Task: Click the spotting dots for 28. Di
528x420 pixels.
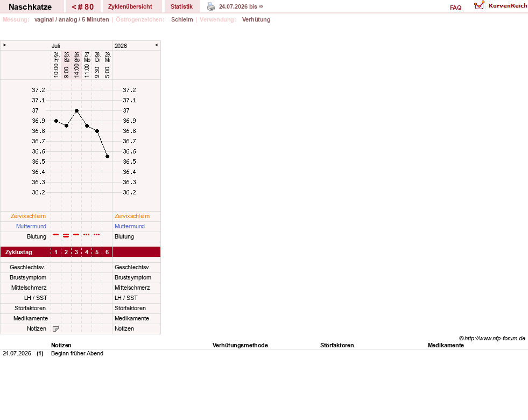Action: click(97, 234)
